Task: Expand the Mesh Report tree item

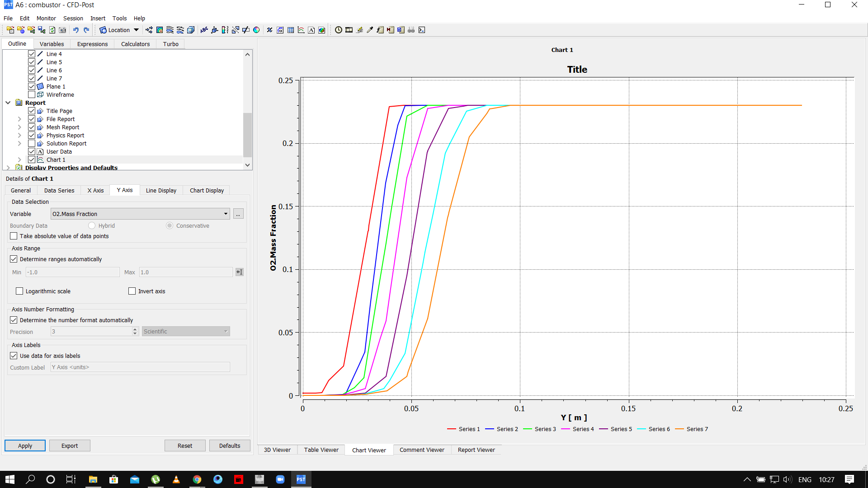Action: (19, 127)
